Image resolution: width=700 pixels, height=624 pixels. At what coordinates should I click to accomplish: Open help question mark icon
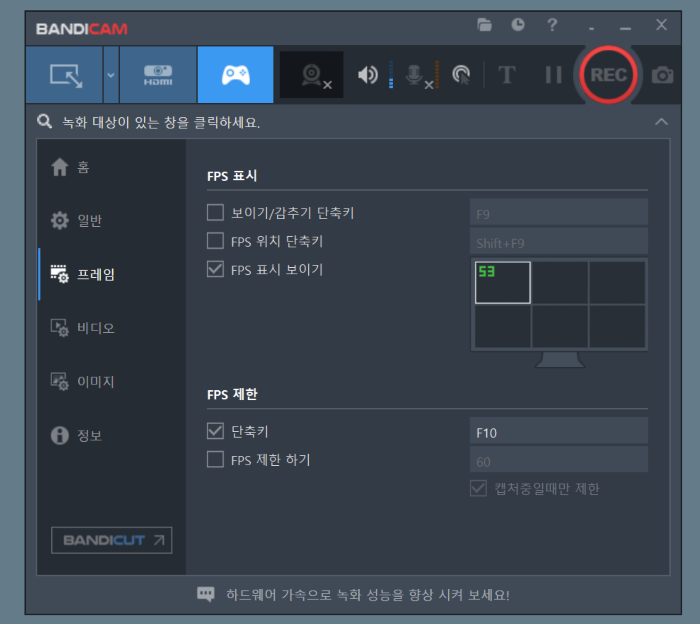point(552,25)
